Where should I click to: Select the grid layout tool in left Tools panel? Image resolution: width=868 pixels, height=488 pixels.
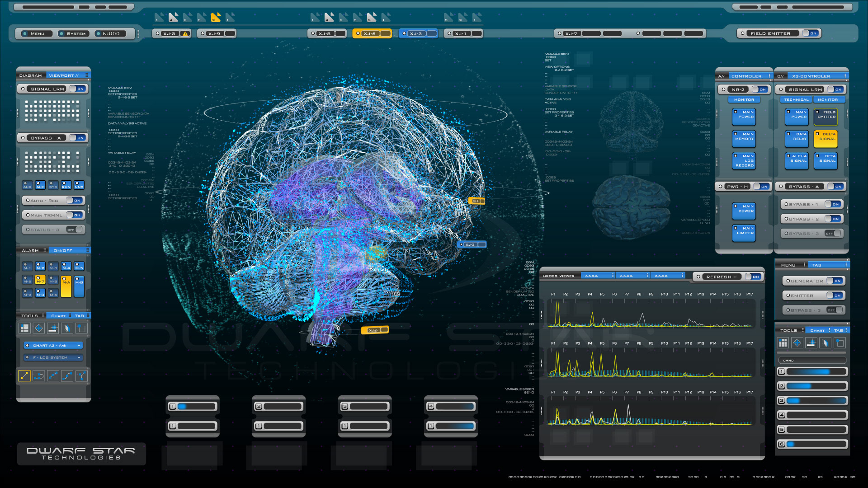tap(24, 328)
